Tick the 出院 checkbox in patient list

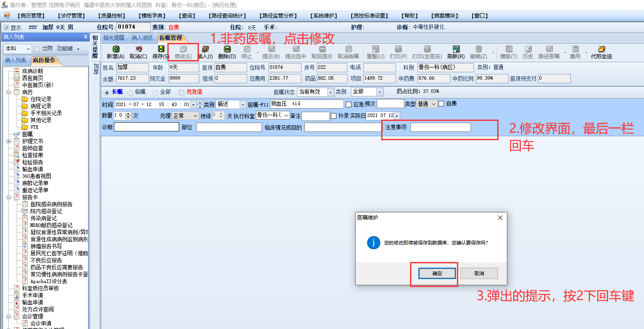click(37, 49)
